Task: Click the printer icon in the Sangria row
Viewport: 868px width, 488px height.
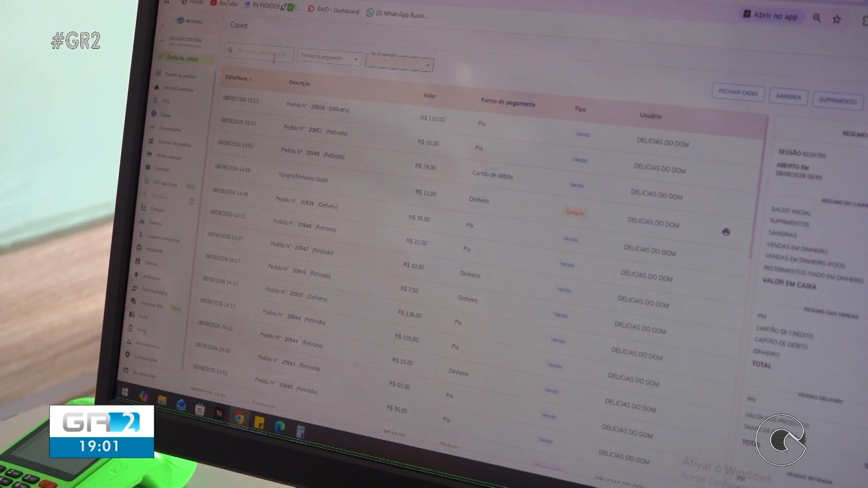Action: tap(726, 232)
